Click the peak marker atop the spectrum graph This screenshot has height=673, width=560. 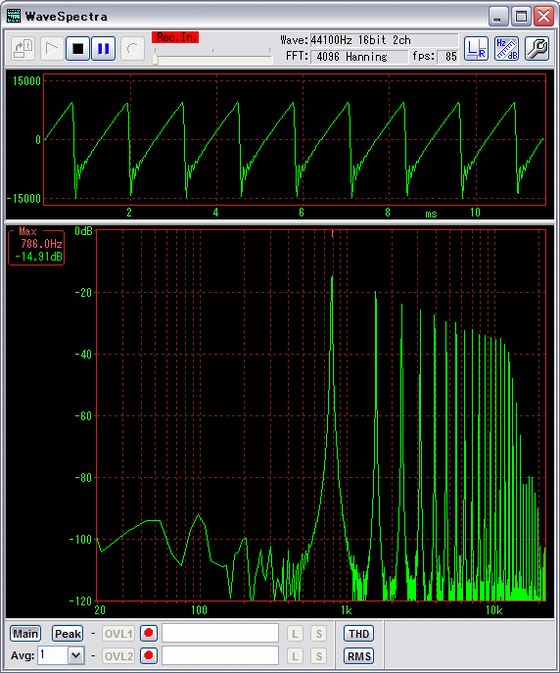pyautogui.click(x=333, y=234)
